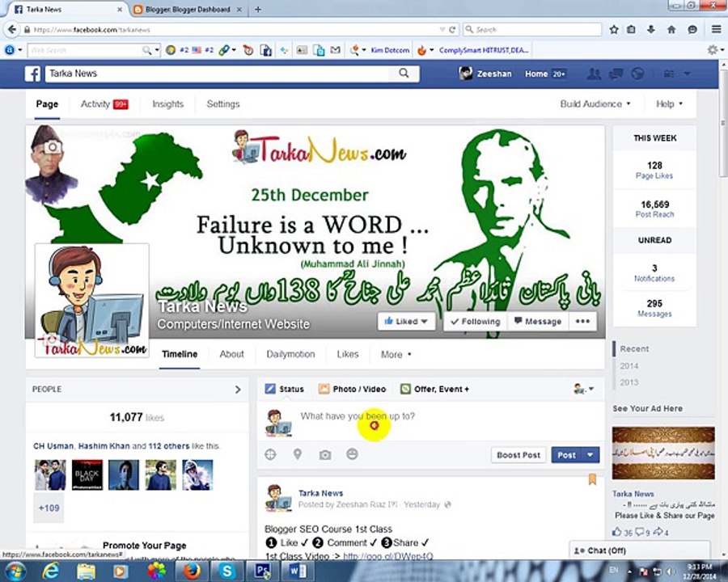Open Photoshop from the Windows taskbar

(262, 571)
